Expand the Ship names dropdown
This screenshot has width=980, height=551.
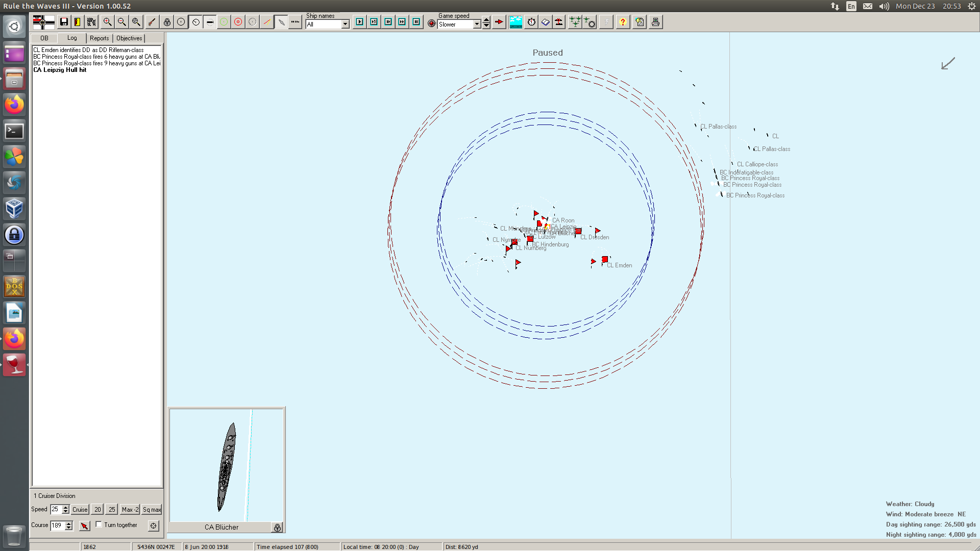click(x=345, y=24)
